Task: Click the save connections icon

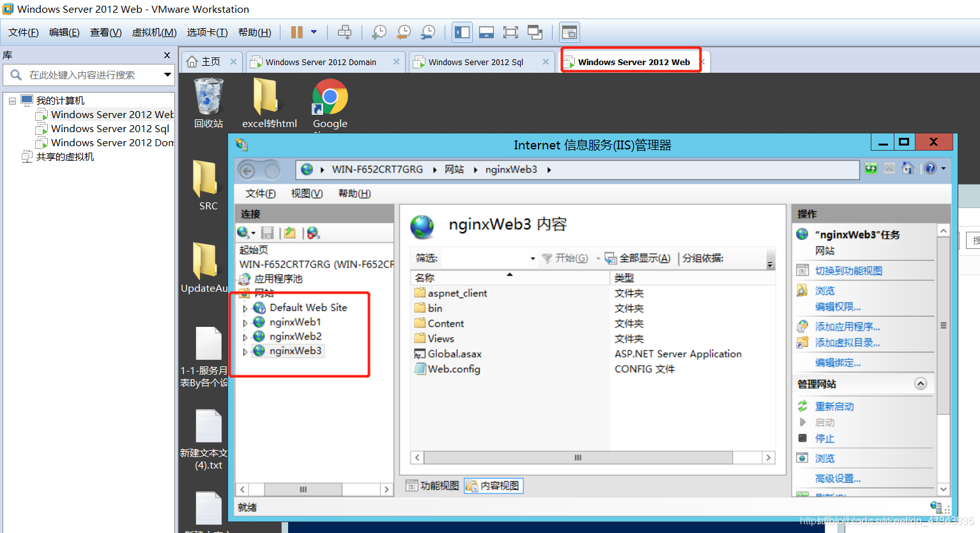Action: coord(268,233)
